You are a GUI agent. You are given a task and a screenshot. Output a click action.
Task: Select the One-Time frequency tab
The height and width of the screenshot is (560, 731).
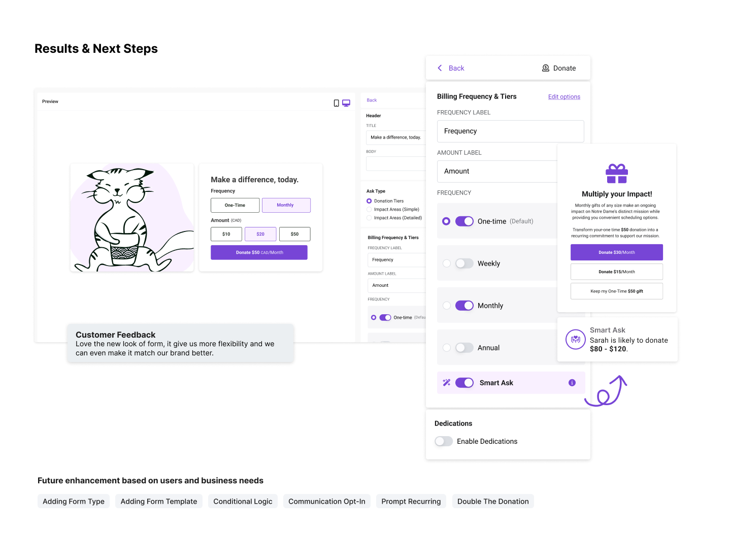tap(235, 205)
